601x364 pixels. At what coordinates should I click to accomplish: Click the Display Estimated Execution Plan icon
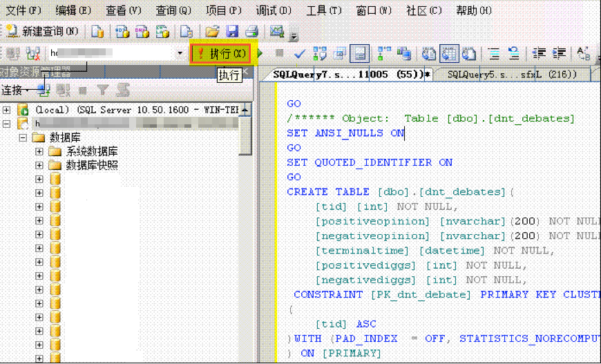(x=320, y=53)
